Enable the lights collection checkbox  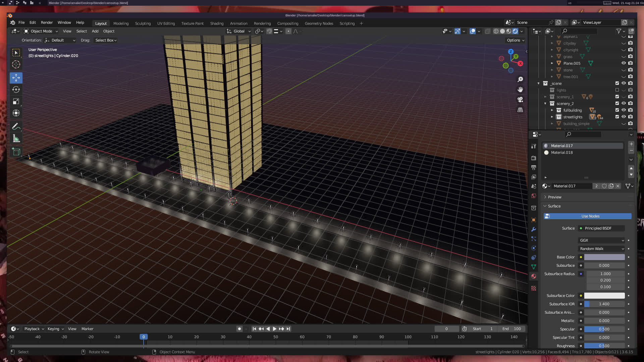point(617,90)
